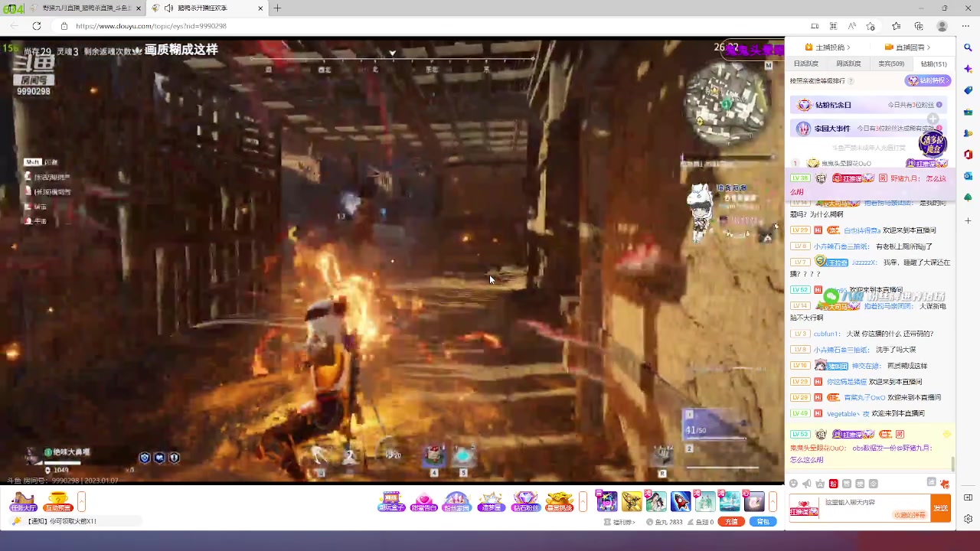Click chat username cubfun1
Image resolution: width=980 pixels, height=551 pixels.
pyautogui.click(x=825, y=334)
